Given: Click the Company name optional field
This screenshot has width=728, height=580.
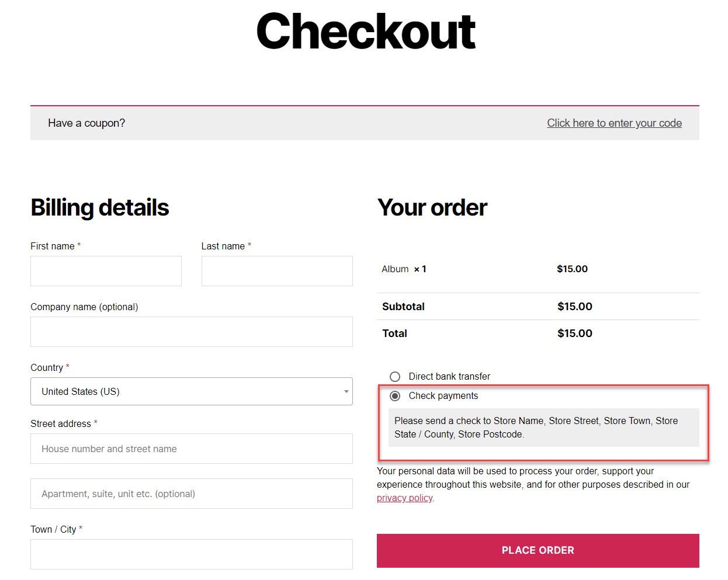Looking at the screenshot, I should [191, 332].
